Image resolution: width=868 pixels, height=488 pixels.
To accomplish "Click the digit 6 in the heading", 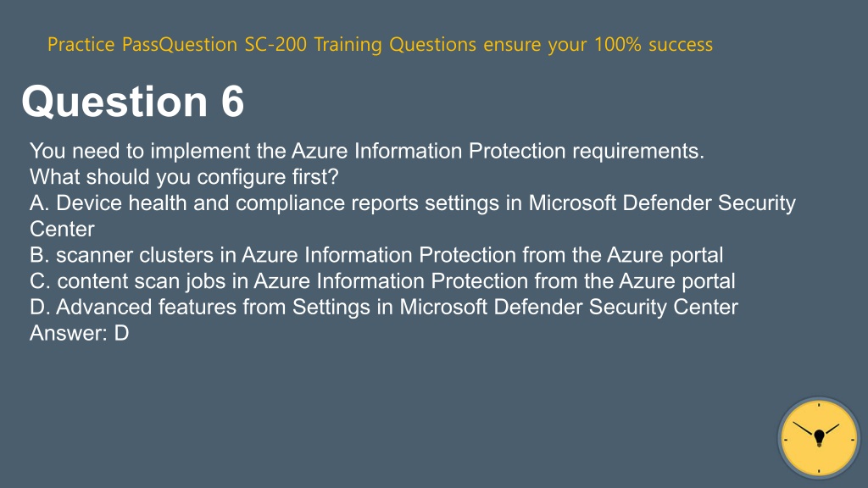I will coord(232,102).
